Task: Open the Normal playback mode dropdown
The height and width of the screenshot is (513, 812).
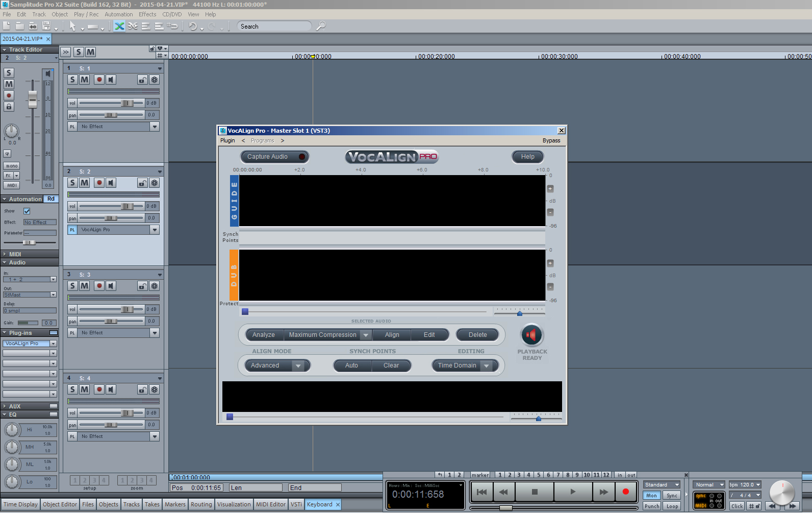Action: [x=709, y=485]
